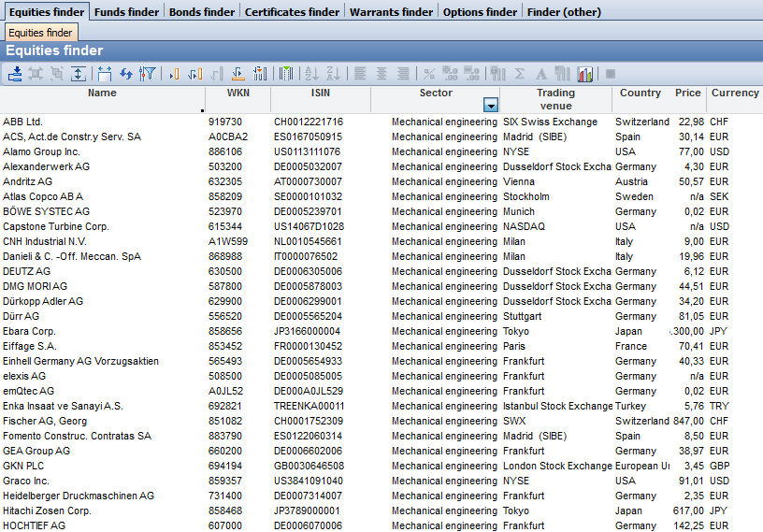Open the Bonds finder tab
Image resolution: width=763 pixels, height=532 pixels.
click(201, 12)
